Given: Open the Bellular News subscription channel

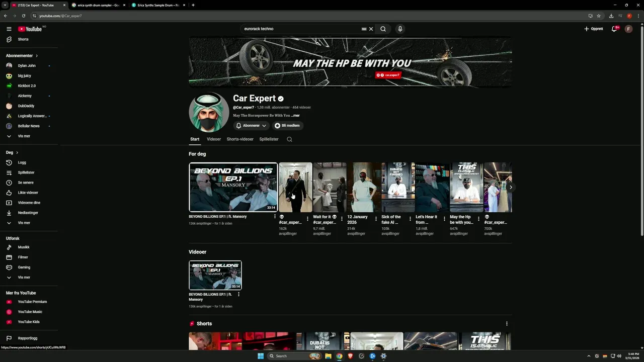Looking at the screenshot, I should tap(29, 126).
